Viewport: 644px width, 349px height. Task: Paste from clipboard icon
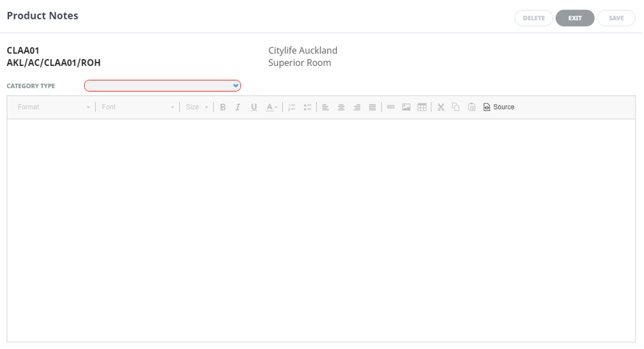[472, 107]
